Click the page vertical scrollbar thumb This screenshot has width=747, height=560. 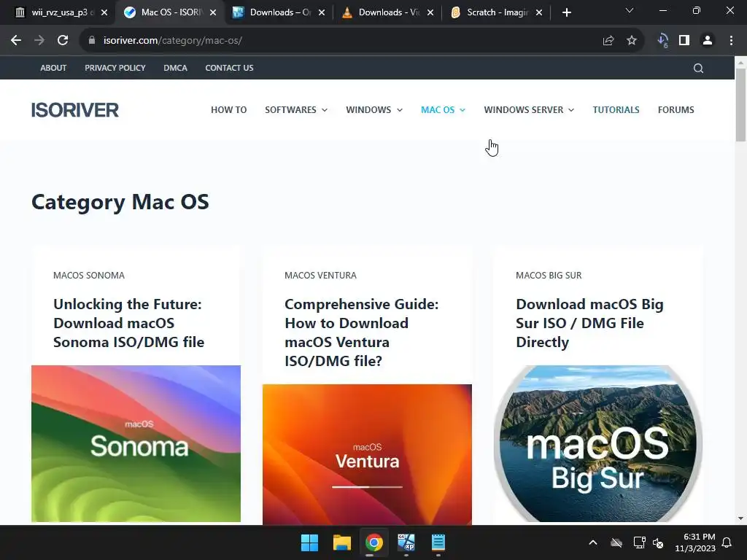coord(740,105)
